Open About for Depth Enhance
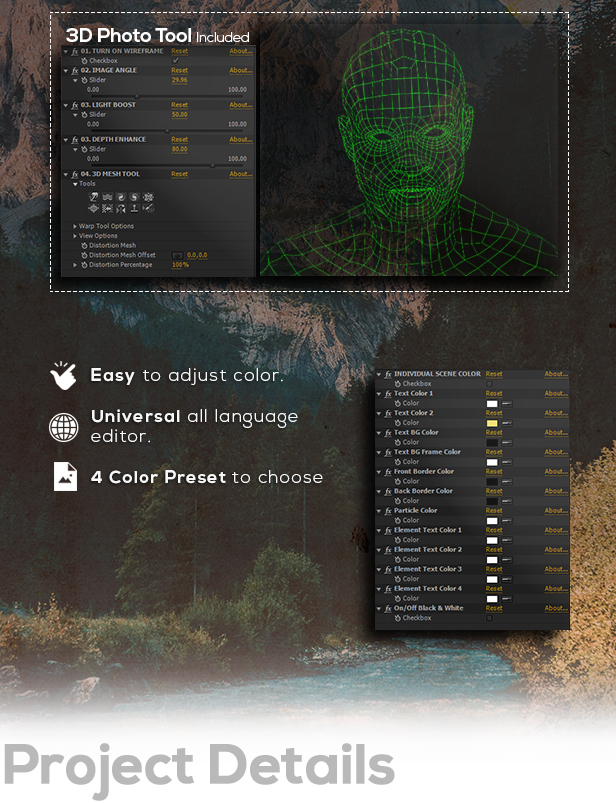This screenshot has height=803, width=616. (240, 140)
